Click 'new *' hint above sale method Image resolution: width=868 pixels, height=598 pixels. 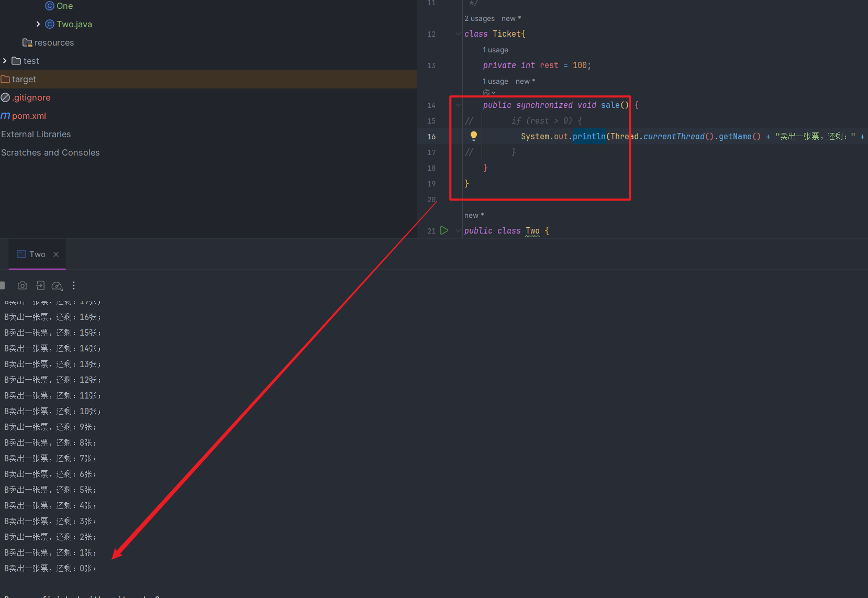[x=526, y=81]
